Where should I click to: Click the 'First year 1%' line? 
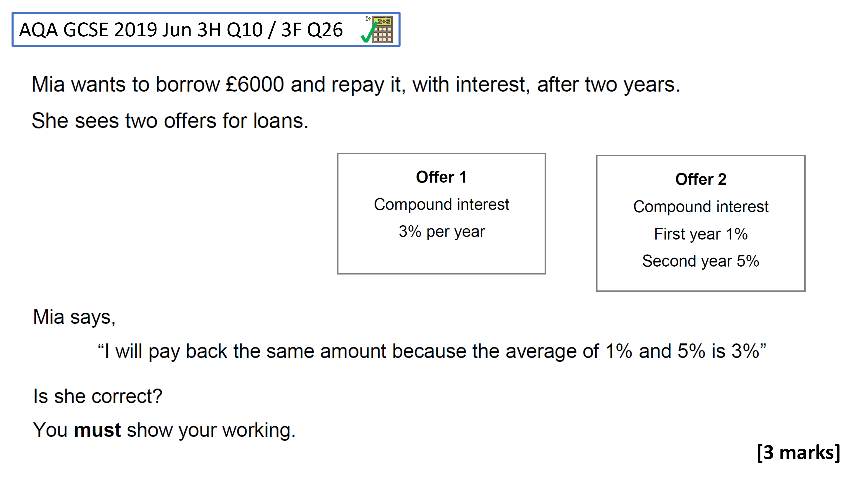coord(701,234)
